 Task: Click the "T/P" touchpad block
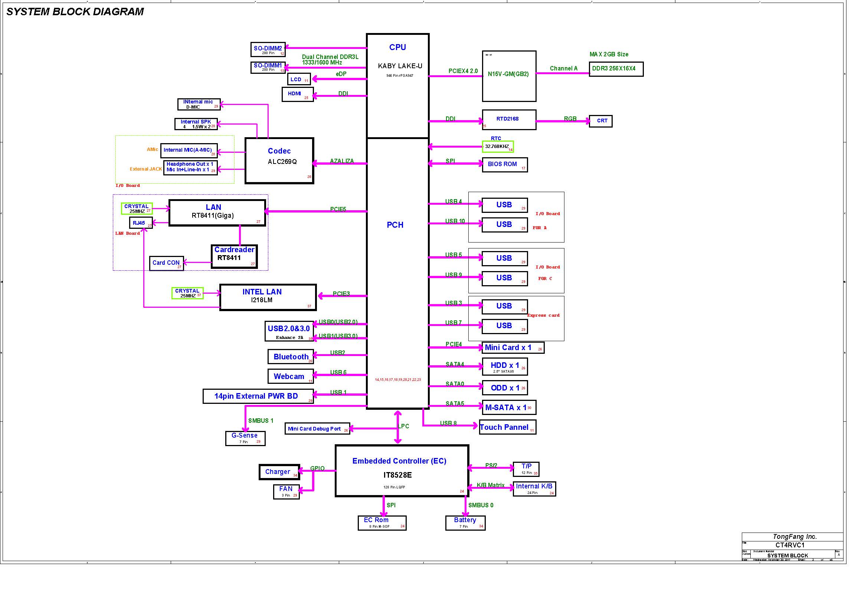tap(526, 469)
